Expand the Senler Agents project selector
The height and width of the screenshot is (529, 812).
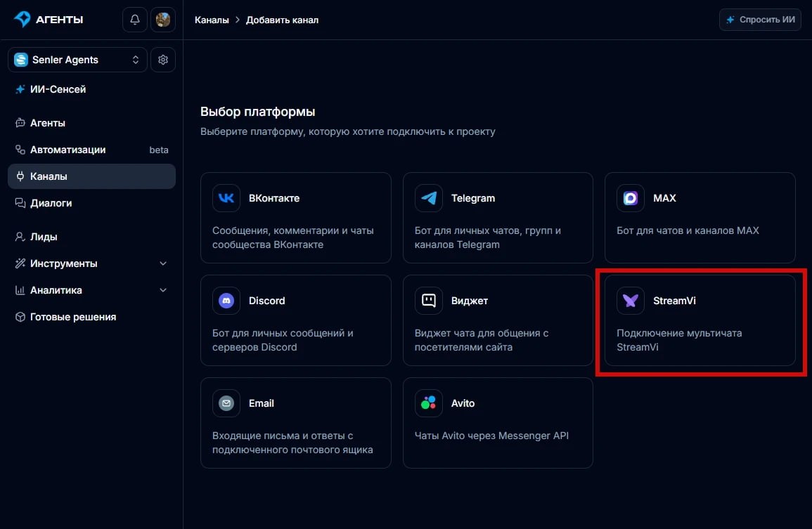77,60
